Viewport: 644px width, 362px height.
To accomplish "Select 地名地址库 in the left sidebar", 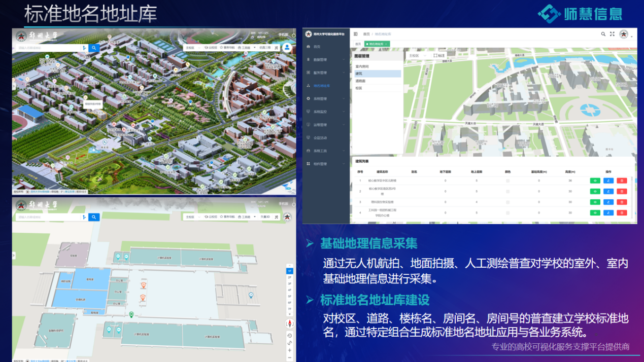I will click(321, 86).
